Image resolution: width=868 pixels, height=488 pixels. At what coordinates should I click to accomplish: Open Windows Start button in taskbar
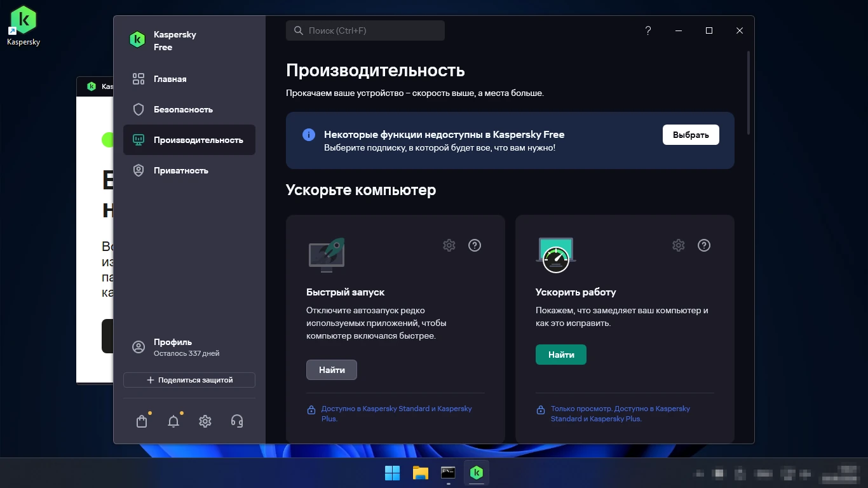pyautogui.click(x=392, y=473)
